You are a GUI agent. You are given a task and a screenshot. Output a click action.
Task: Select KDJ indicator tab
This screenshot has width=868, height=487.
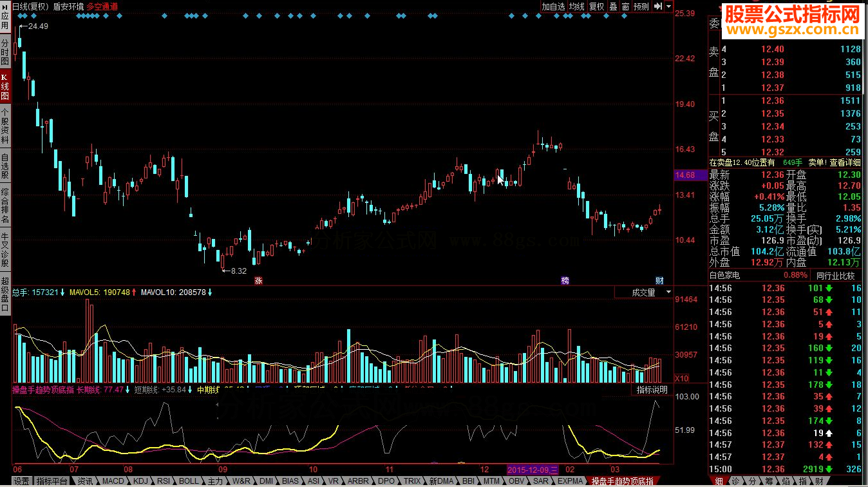click(142, 481)
